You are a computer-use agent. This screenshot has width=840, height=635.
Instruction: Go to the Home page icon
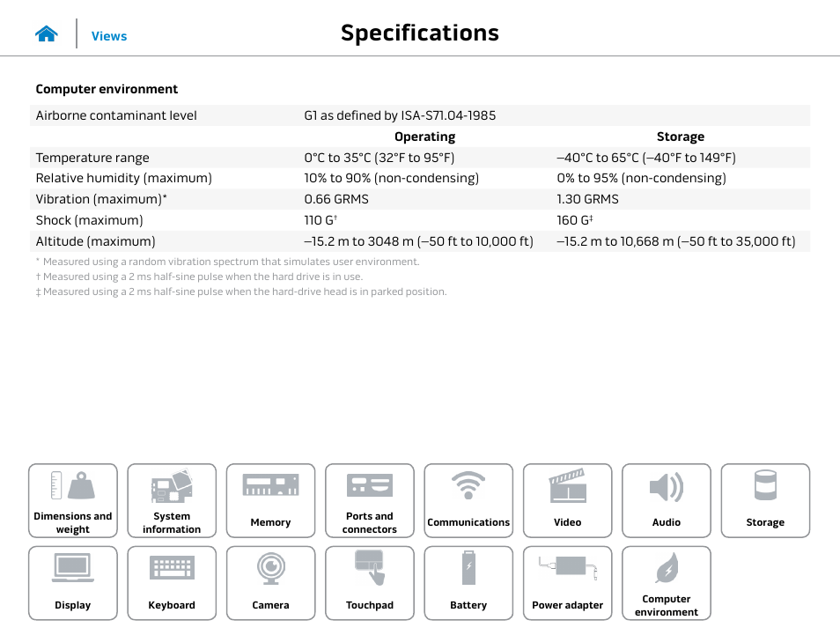[47, 34]
